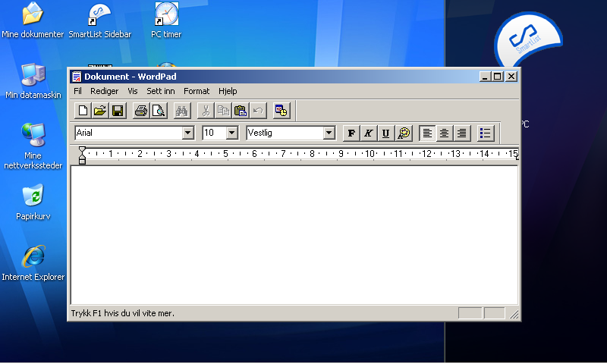This screenshot has height=364, width=607.
Task: Expand the Arial font dropdown arrow
Action: coord(187,133)
